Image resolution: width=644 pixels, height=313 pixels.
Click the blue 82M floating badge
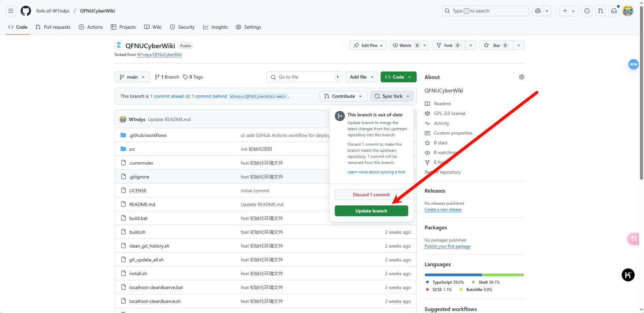coord(634,64)
